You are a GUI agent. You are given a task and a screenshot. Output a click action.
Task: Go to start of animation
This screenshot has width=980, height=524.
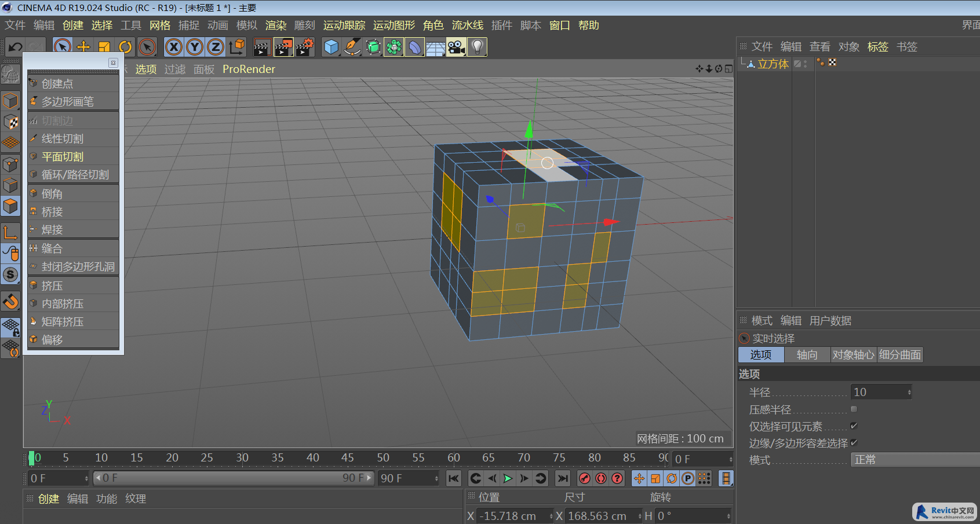454,478
